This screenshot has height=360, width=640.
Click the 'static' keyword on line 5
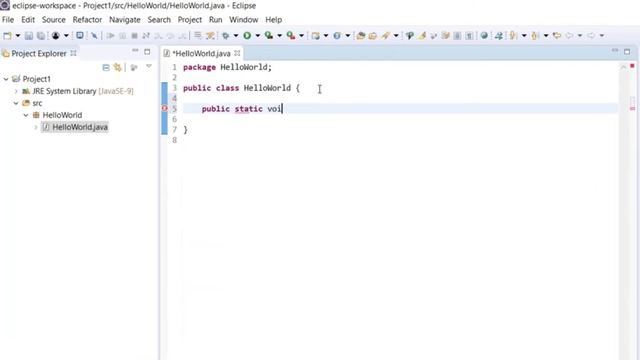click(248, 109)
